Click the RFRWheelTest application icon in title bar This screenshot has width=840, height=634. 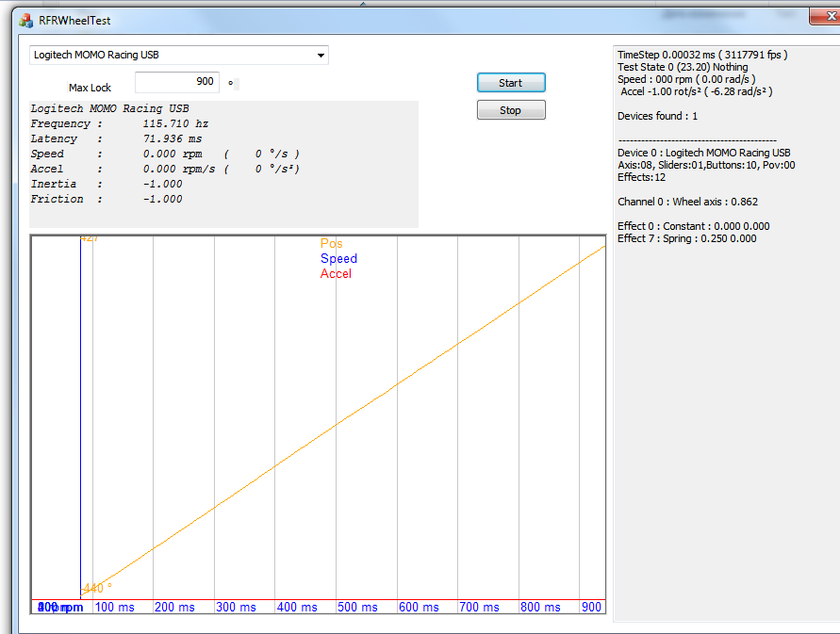(26, 20)
